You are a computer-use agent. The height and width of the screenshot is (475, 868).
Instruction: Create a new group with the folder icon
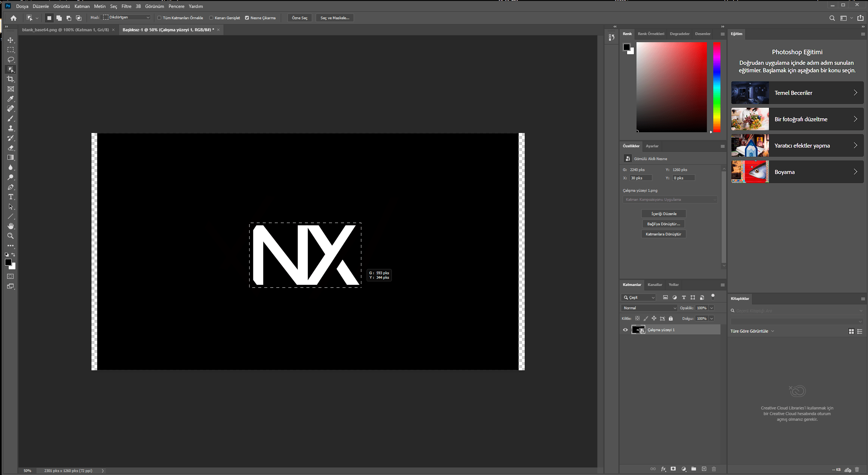tap(694, 469)
